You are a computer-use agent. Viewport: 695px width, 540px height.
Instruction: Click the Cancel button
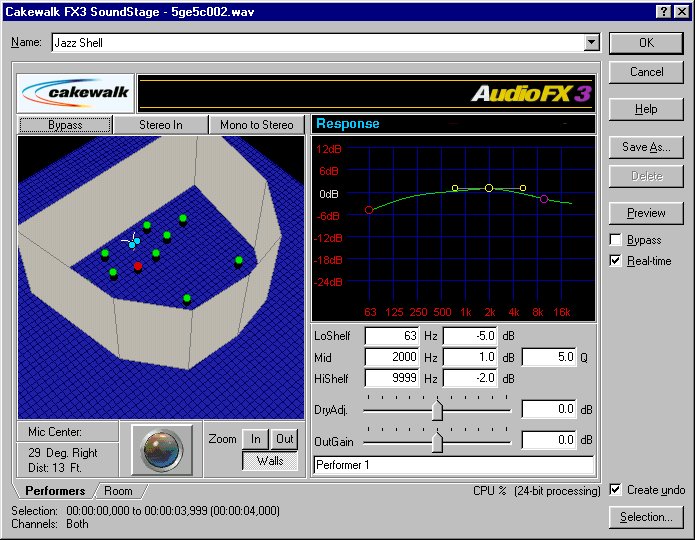[646, 72]
